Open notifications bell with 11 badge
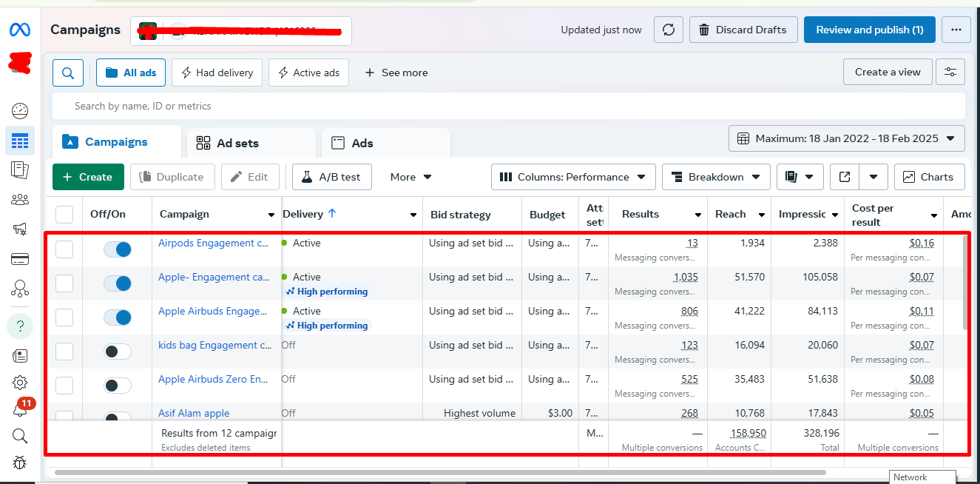This screenshot has height=484, width=980. click(20, 409)
